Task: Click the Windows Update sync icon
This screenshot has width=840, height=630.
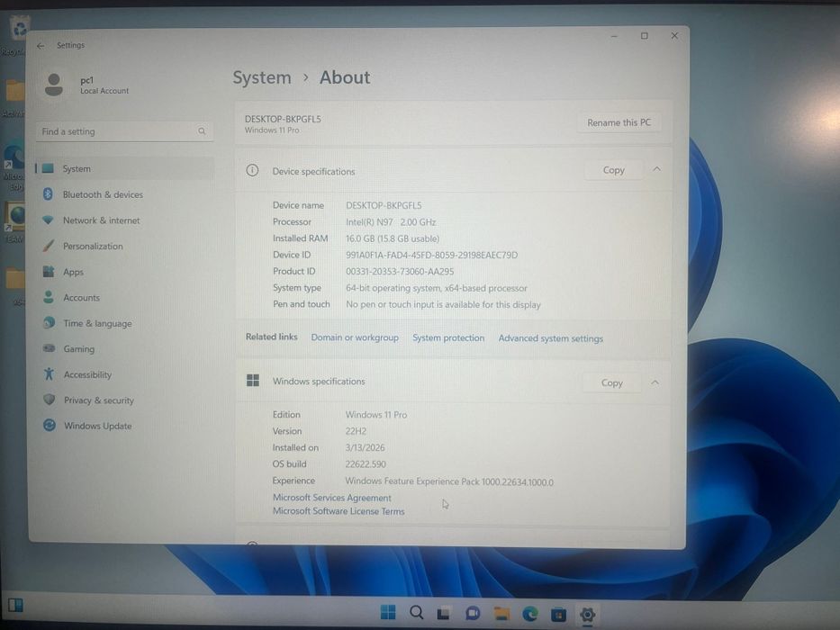Action: [x=50, y=425]
